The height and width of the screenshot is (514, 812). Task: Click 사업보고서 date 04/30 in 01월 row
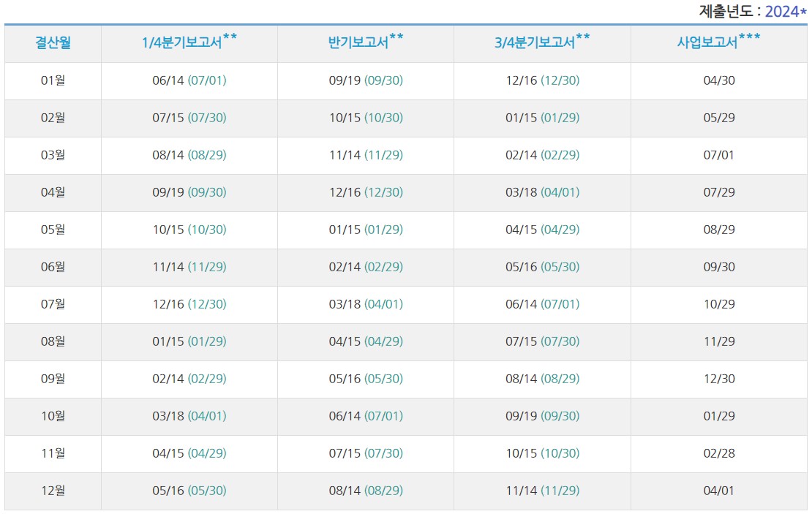click(719, 80)
